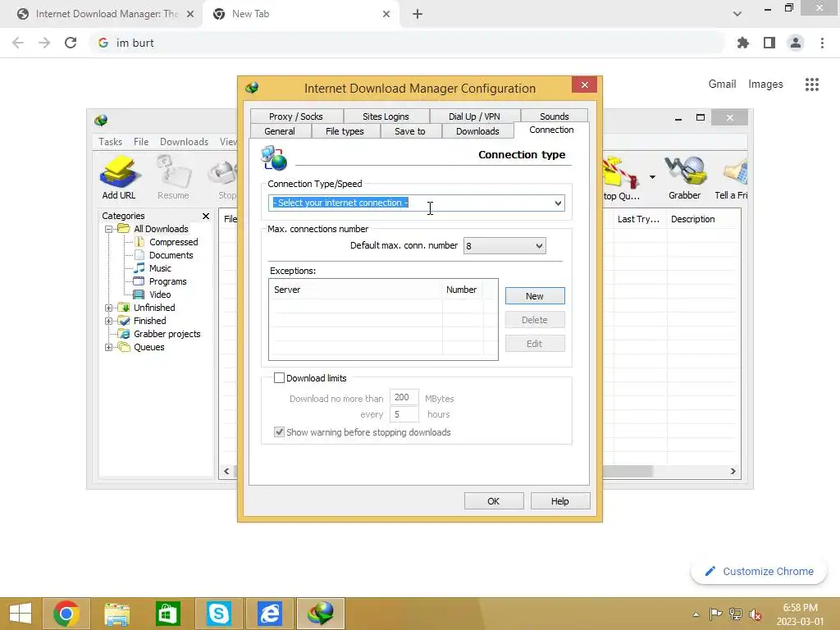
Task: Switch to the Downloads tab
Action: [x=477, y=131]
